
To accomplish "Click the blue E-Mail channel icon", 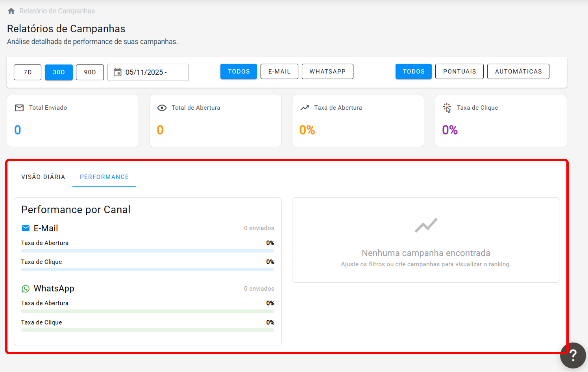I will [x=26, y=228].
